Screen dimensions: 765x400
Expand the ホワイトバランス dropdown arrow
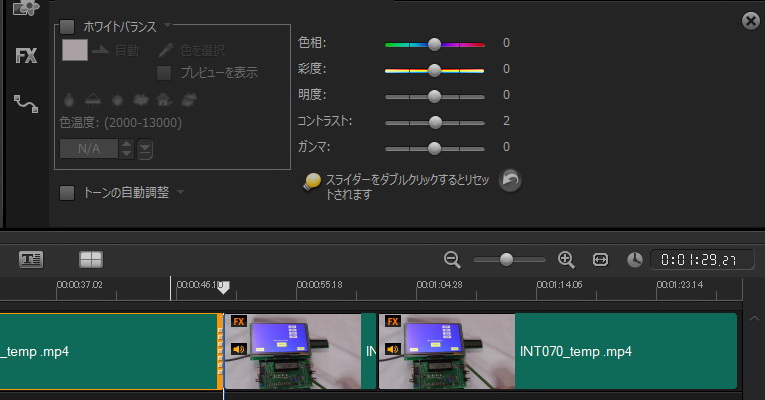tap(168, 26)
